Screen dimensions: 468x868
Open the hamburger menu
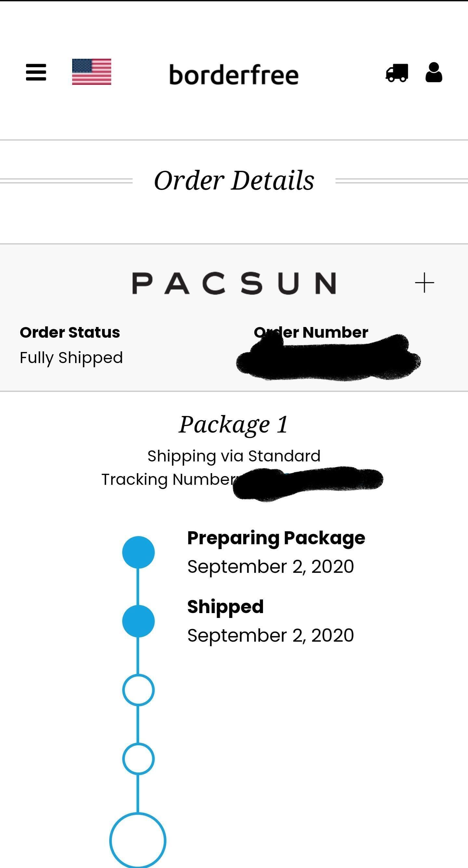[x=36, y=72]
